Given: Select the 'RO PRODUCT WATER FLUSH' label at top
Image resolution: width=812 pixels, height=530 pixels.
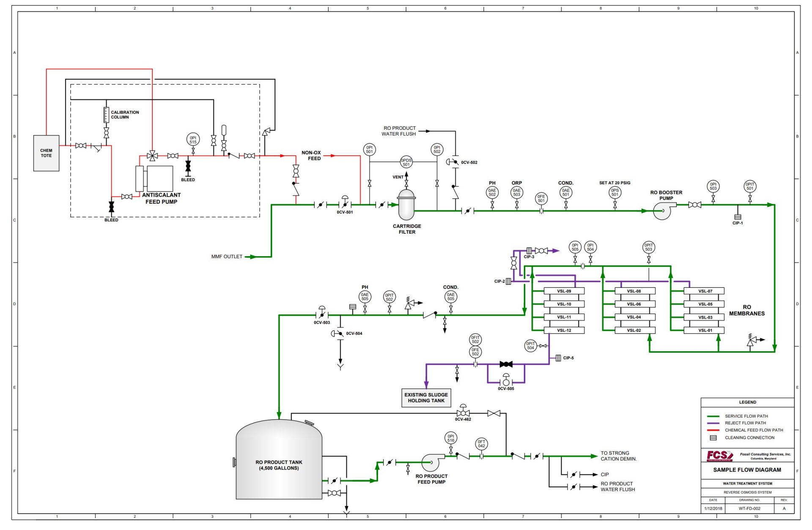Looking at the screenshot, I should (x=399, y=131).
